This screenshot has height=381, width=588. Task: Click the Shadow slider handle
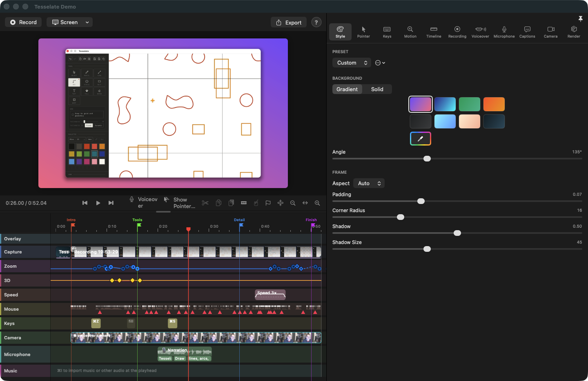click(457, 233)
